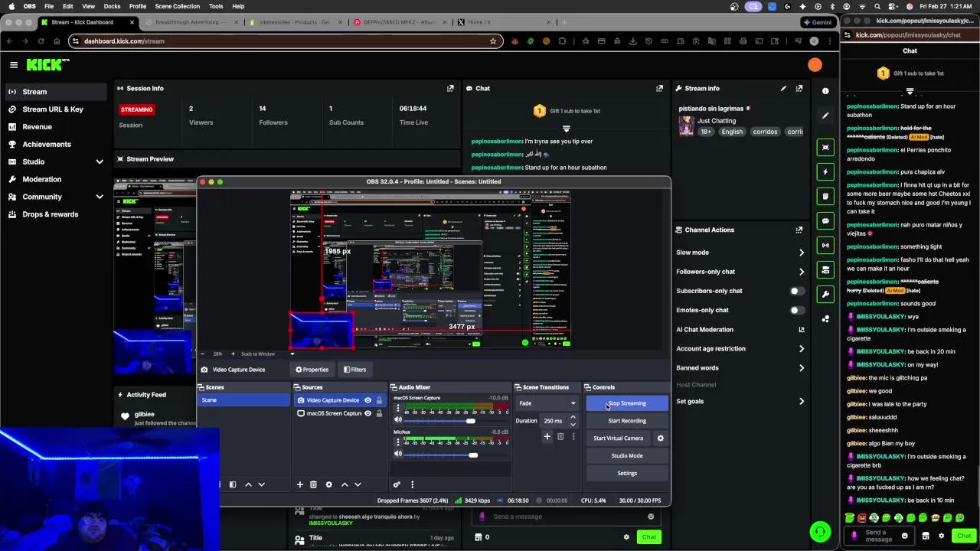Open source properties gear in Sources dock

pos(329,484)
